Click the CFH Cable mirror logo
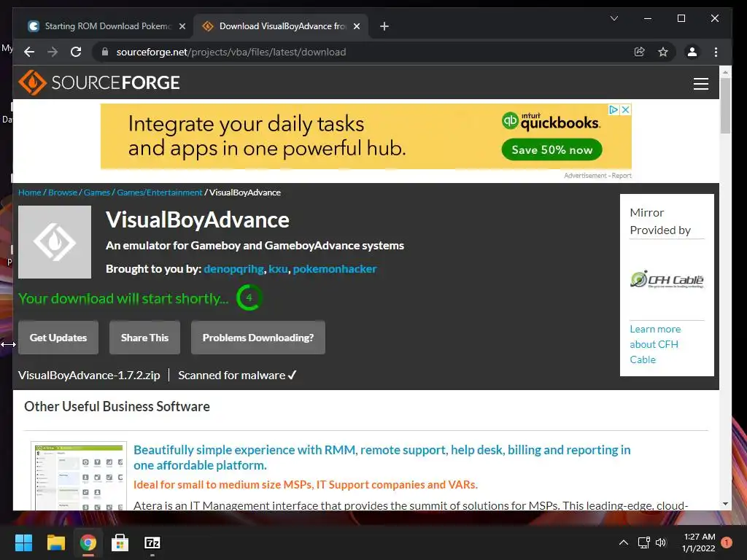Image resolution: width=747 pixels, height=560 pixels. click(x=667, y=279)
